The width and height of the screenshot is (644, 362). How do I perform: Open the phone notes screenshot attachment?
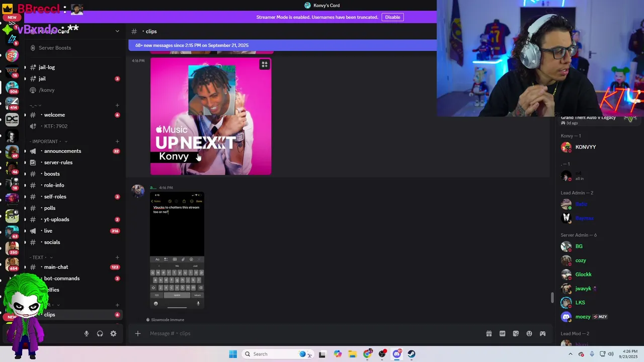coord(177,250)
